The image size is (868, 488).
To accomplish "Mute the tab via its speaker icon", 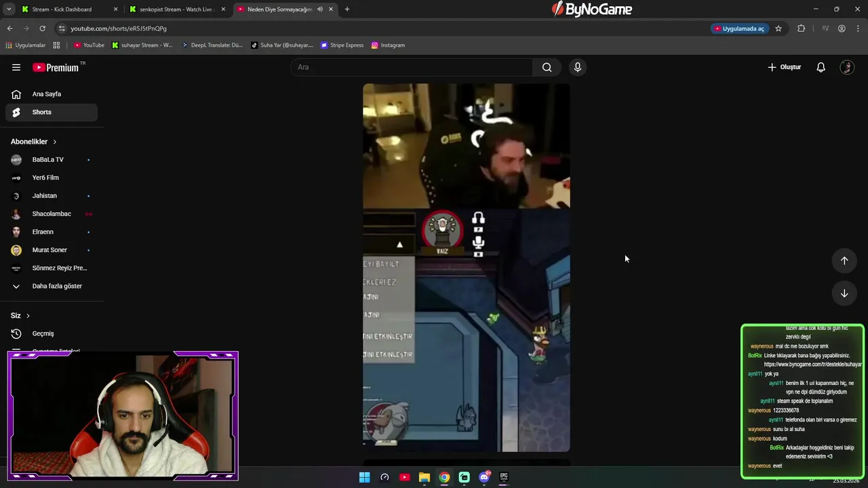I will [320, 9].
